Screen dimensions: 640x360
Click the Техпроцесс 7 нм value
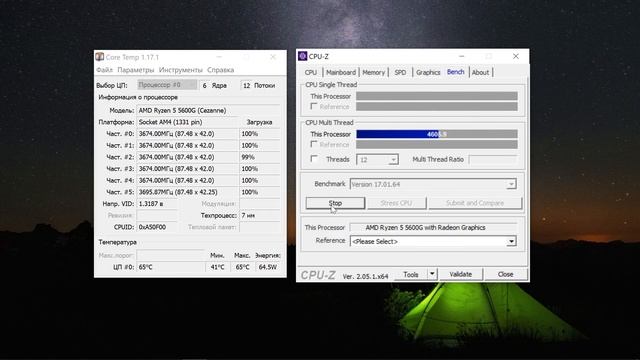tap(248, 216)
